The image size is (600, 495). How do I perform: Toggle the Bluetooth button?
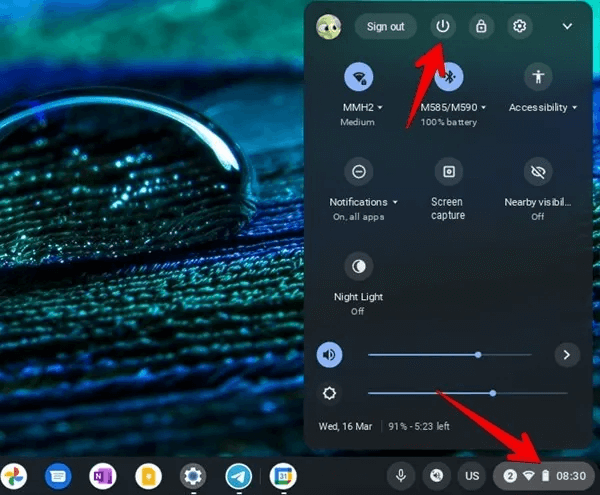448,77
